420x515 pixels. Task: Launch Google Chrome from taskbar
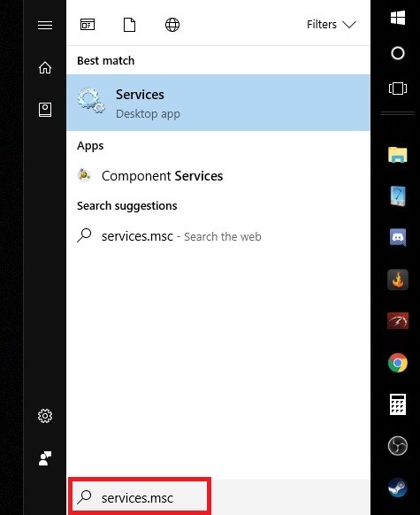398,363
